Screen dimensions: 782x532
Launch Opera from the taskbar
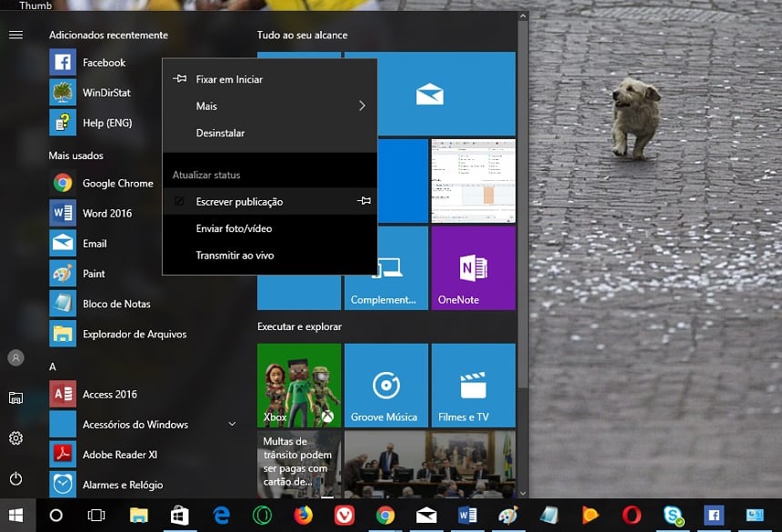pyautogui.click(x=631, y=515)
